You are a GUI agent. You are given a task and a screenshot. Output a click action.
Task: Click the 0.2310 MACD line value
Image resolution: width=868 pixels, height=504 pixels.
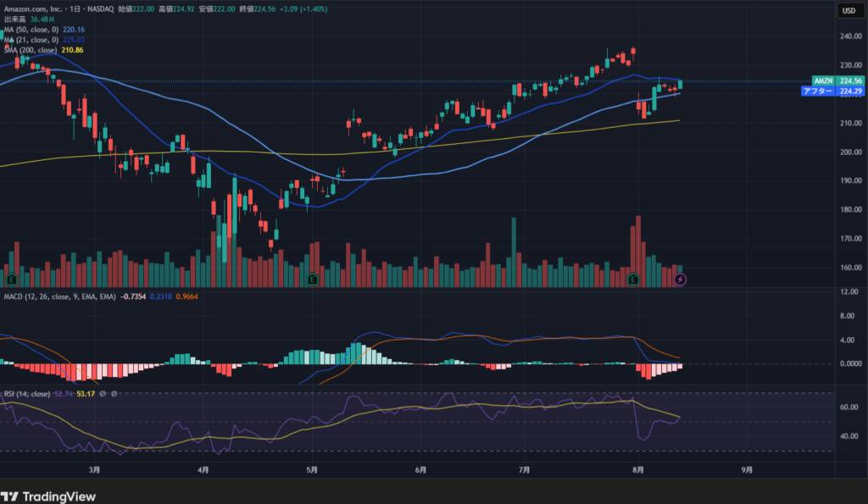160,296
